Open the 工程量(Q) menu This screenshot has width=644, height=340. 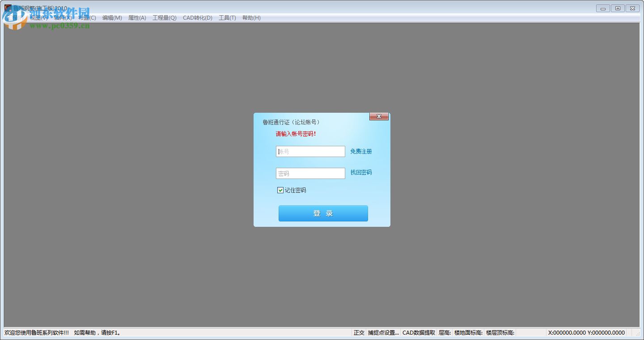click(x=164, y=17)
